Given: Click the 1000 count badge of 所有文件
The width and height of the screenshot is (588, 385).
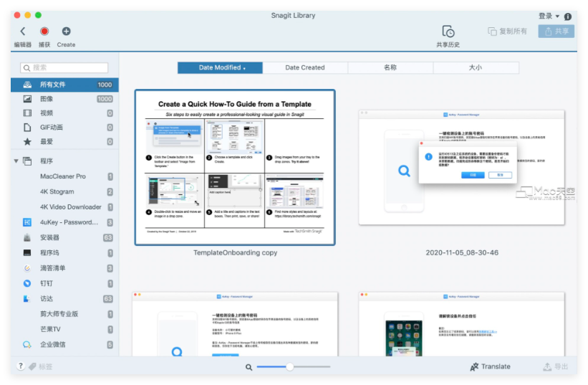Looking at the screenshot, I should click(105, 85).
